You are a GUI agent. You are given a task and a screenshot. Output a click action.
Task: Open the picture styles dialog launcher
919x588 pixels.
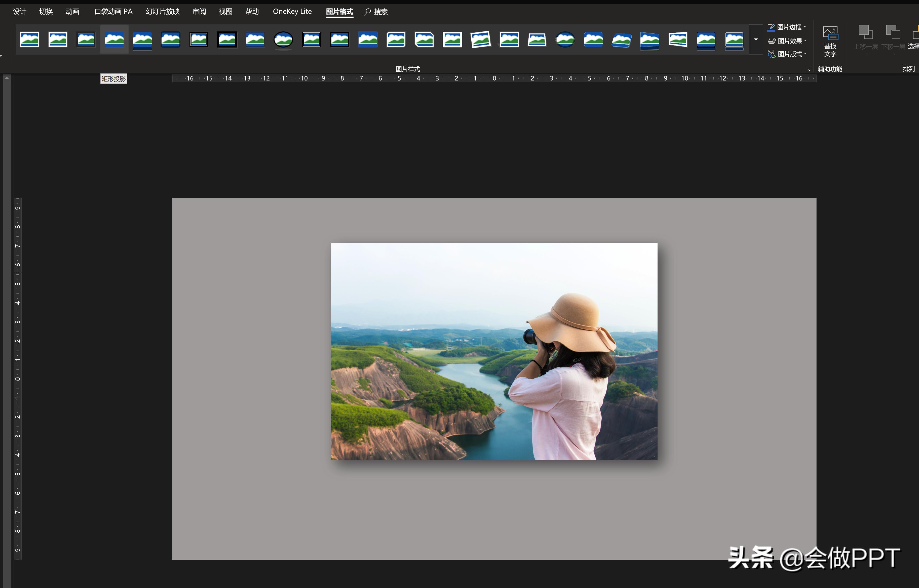pyautogui.click(x=808, y=69)
